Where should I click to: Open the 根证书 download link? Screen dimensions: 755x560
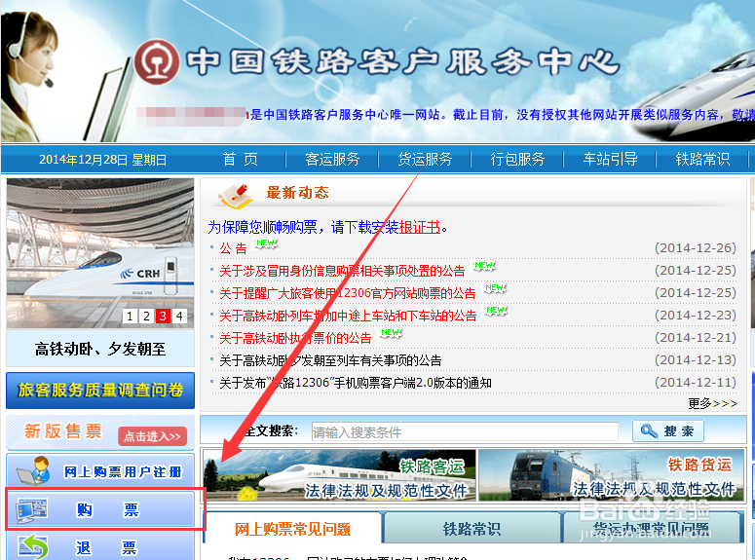point(420,227)
